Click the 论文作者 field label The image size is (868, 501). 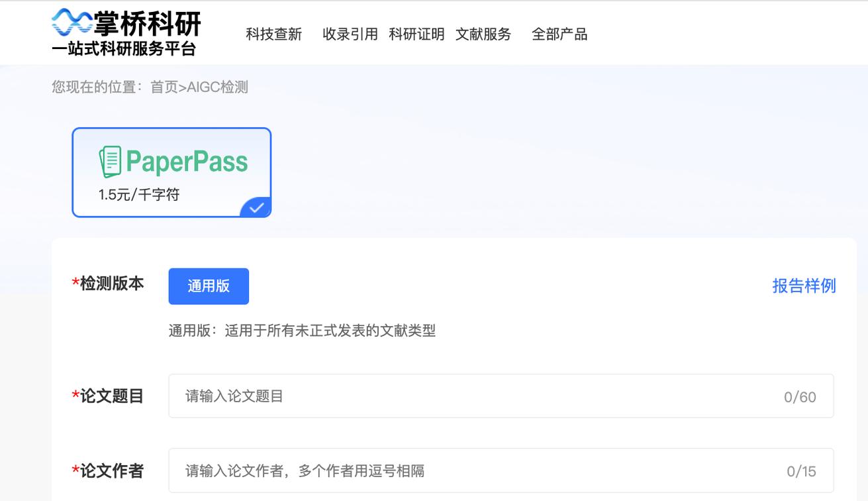(x=108, y=471)
